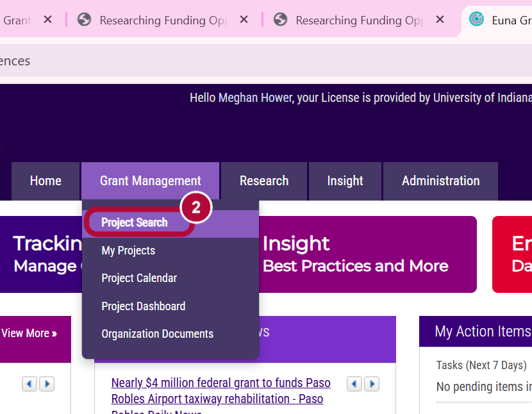Open the Insight navigation menu
Image resolution: width=532 pixels, height=414 pixels.
point(345,181)
